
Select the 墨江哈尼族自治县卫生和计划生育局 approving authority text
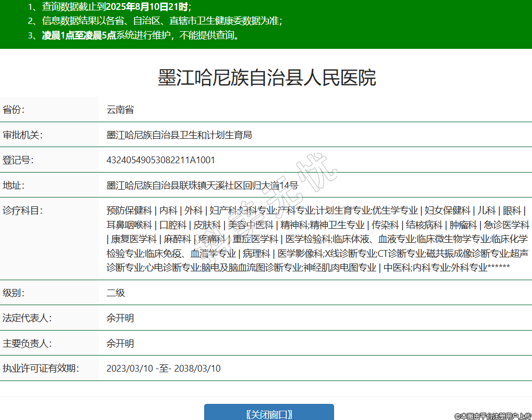pyautogui.click(x=179, y=135)
